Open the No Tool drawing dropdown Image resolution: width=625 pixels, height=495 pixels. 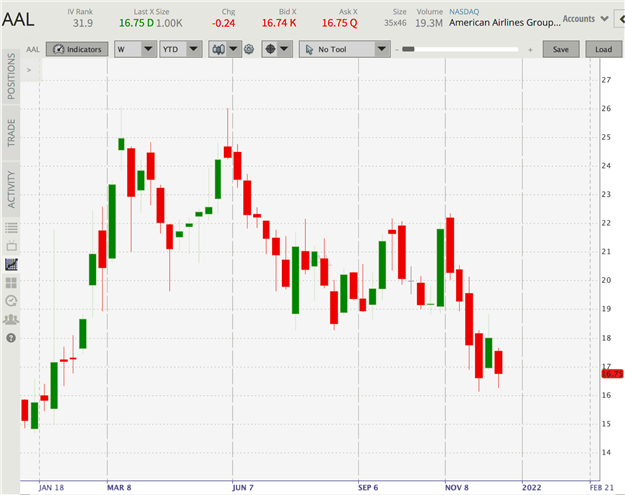point(345,49)
